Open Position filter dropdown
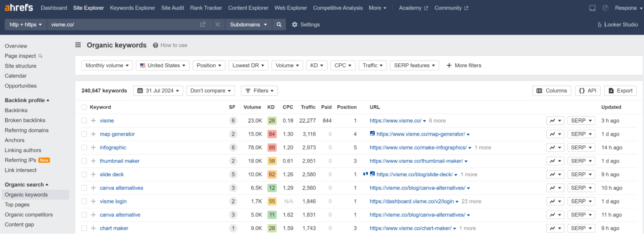Image resolution: width=644 pixels, height=234 pixels. click(209, 65)
